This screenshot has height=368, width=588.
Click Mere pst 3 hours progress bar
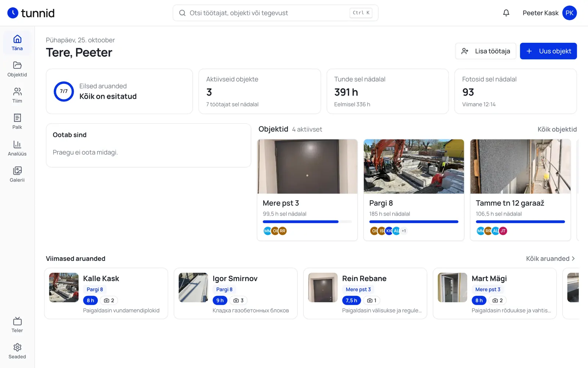click(307, 222)
